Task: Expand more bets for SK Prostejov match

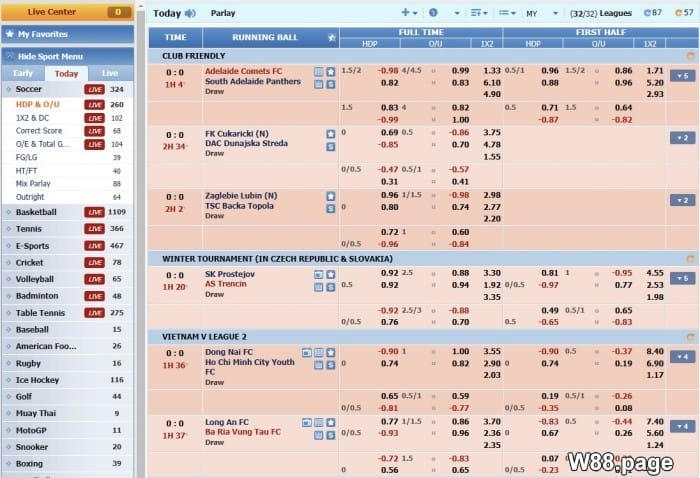Action: (x=682, y=278)
